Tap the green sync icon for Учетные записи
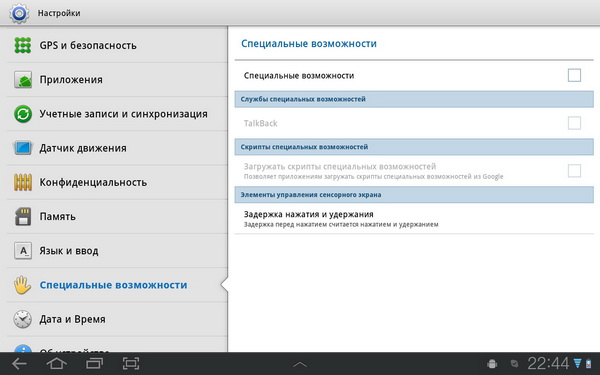The image size is (600, 375). (23, 114)
